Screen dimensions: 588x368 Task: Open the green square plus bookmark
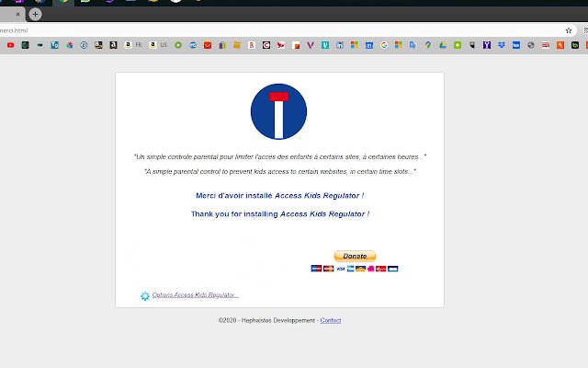458,45
